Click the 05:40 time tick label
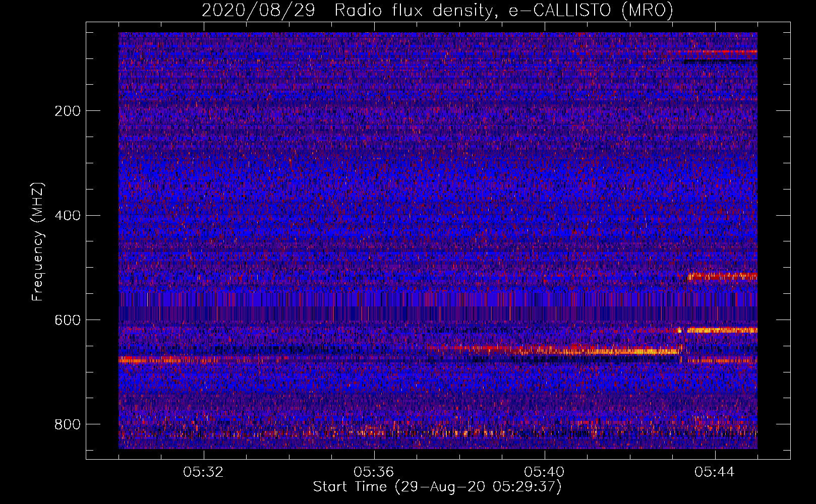816x504 pixels. coord(544,472)
